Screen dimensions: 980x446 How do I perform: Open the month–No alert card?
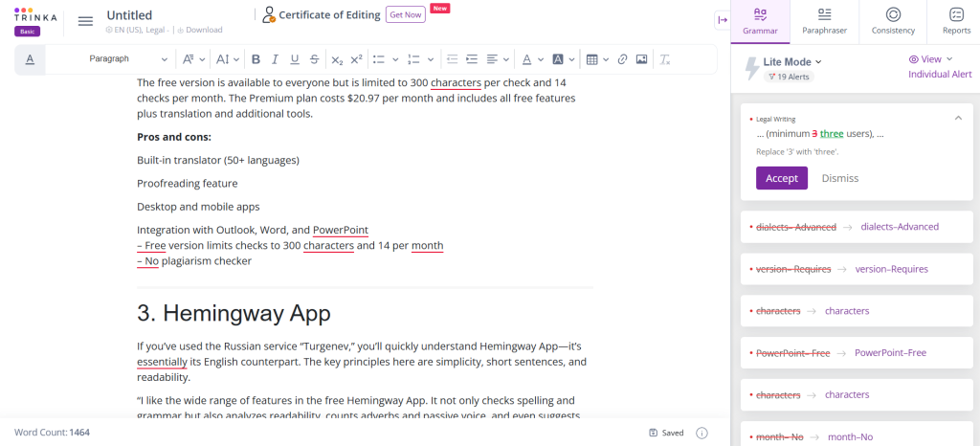[x=857, y=436]
